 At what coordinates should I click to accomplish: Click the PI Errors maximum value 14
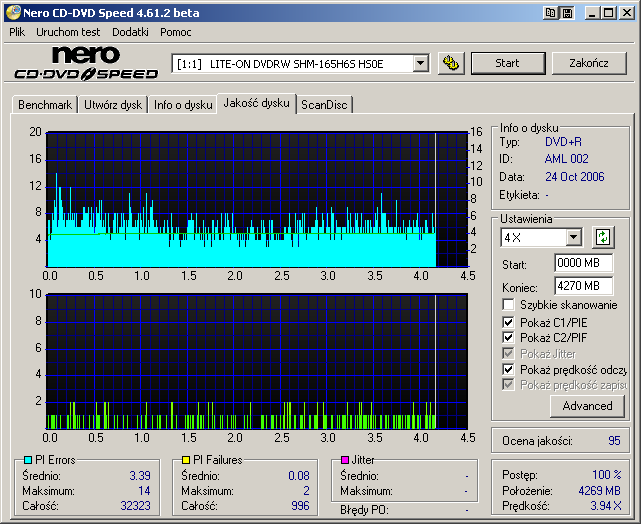(x=144, y=490)
